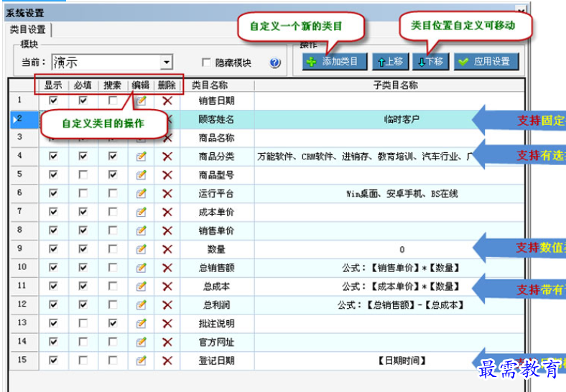Screen dimensions: 566x392
Task: Edit the 运行平台 category row
Action: click(x=141, y=193)
